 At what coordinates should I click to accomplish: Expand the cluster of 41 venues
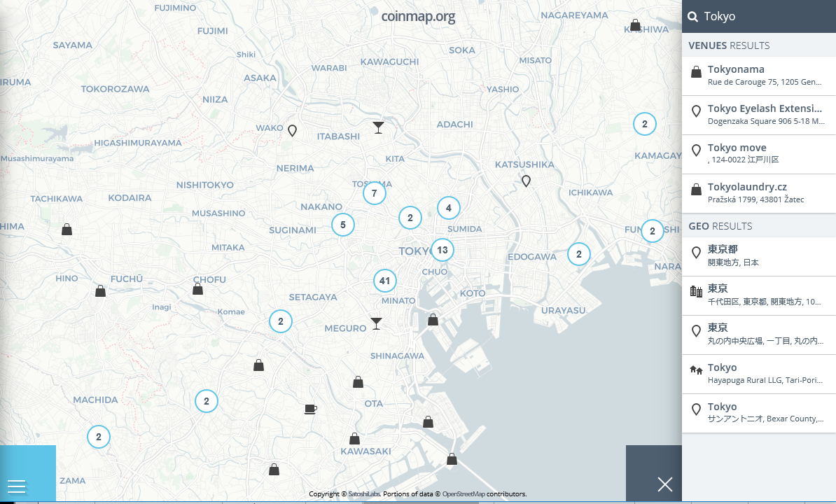point(384,281)
